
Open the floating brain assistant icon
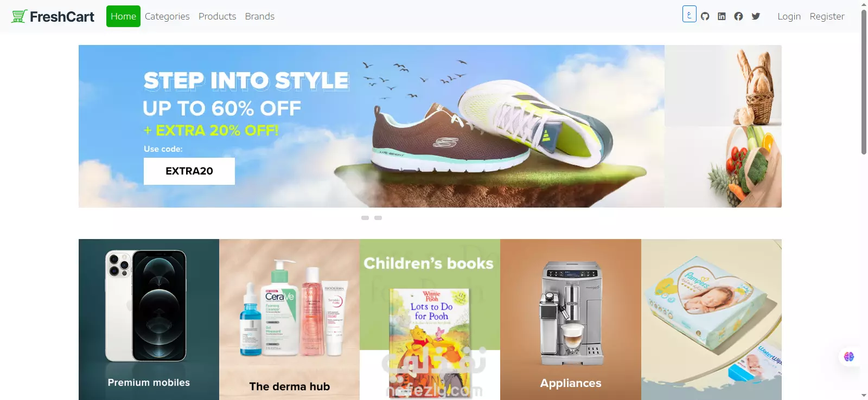(849, 357)
